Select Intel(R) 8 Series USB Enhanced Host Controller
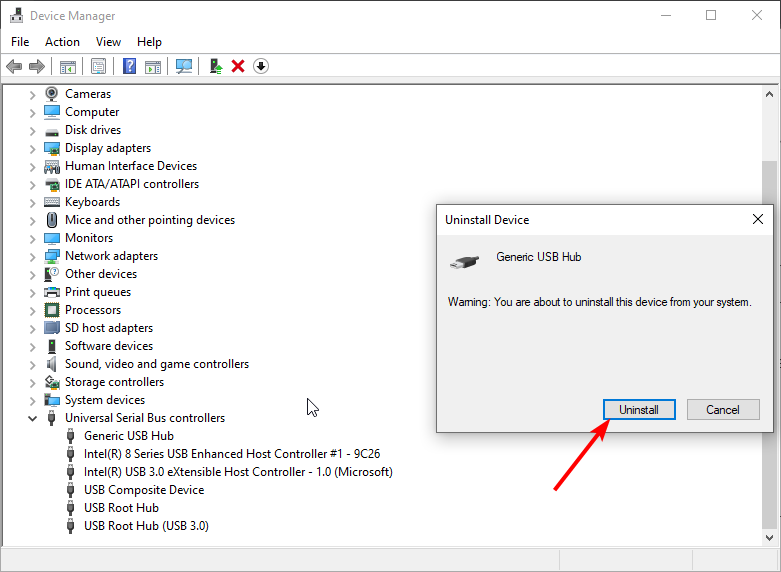The width and height of the screenshot is (781, 572). click(232, 454)
